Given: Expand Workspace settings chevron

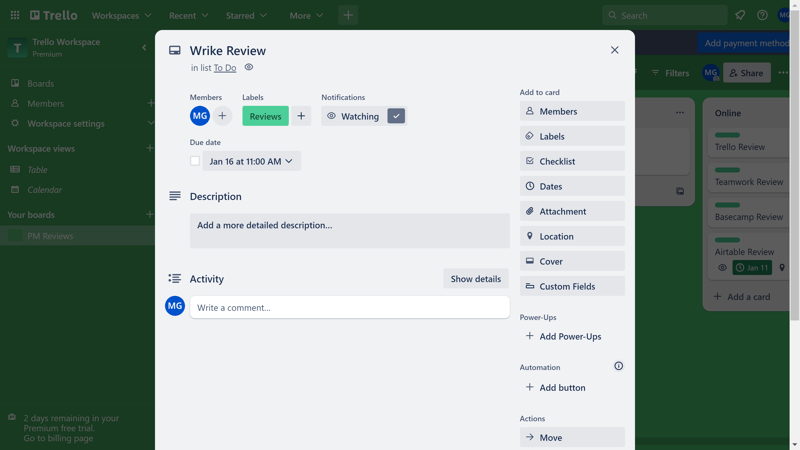Looking at the screenshot, I should 150,123.
